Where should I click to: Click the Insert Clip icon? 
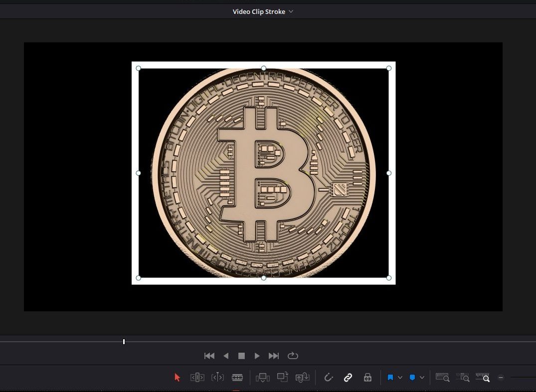[x=263, y=377]
